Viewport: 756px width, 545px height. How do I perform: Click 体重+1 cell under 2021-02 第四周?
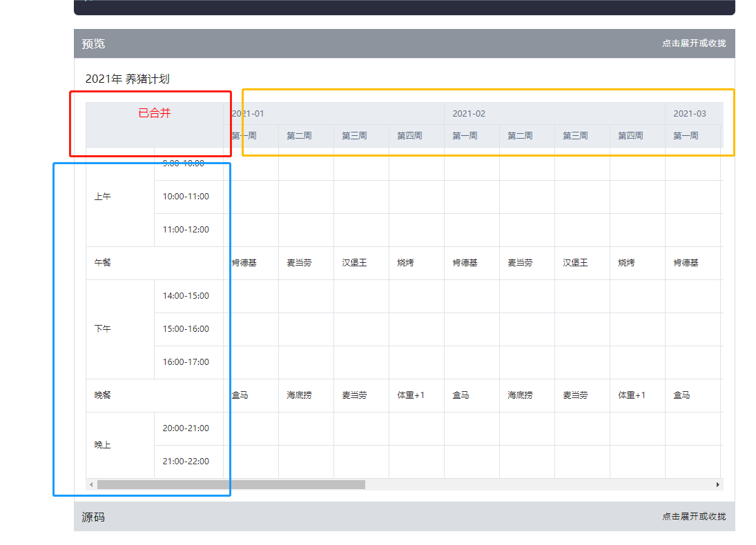tap(637, 395)
